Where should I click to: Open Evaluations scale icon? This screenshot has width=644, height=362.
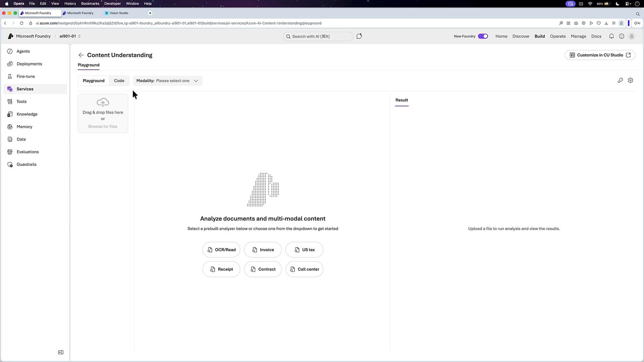(10, 152)
